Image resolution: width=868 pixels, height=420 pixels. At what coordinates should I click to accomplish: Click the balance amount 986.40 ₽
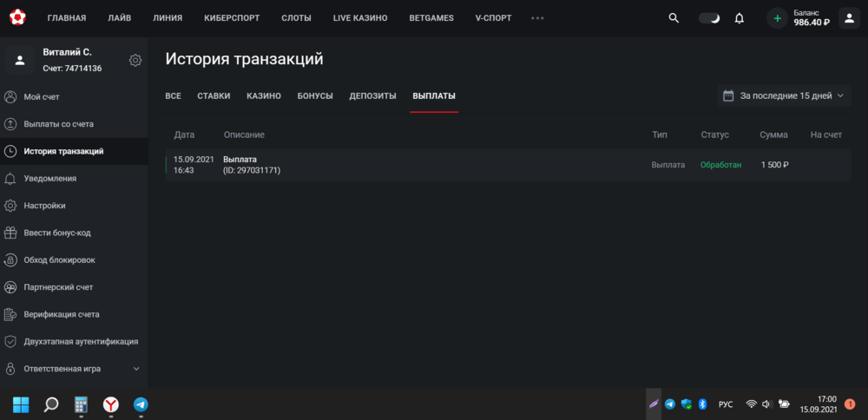[x=812, y=23]
